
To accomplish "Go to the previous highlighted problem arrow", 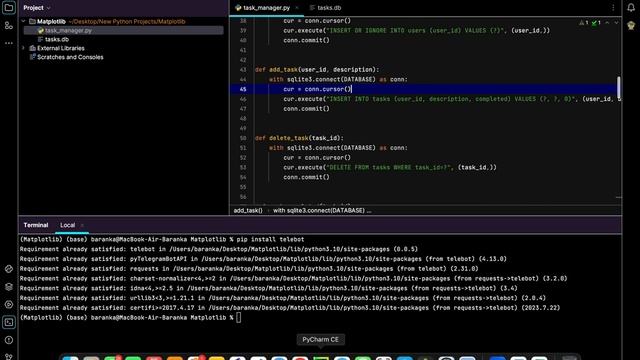I will pos(607,23).
